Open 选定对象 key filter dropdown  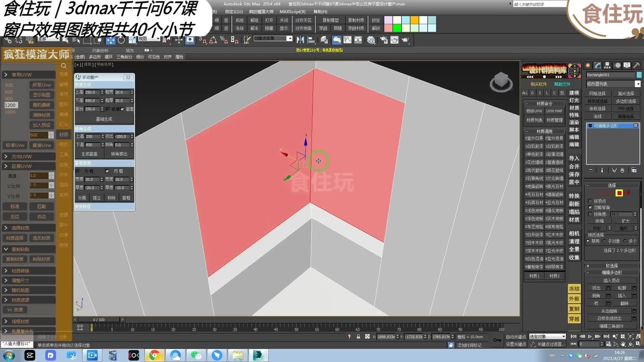point(547,337)
